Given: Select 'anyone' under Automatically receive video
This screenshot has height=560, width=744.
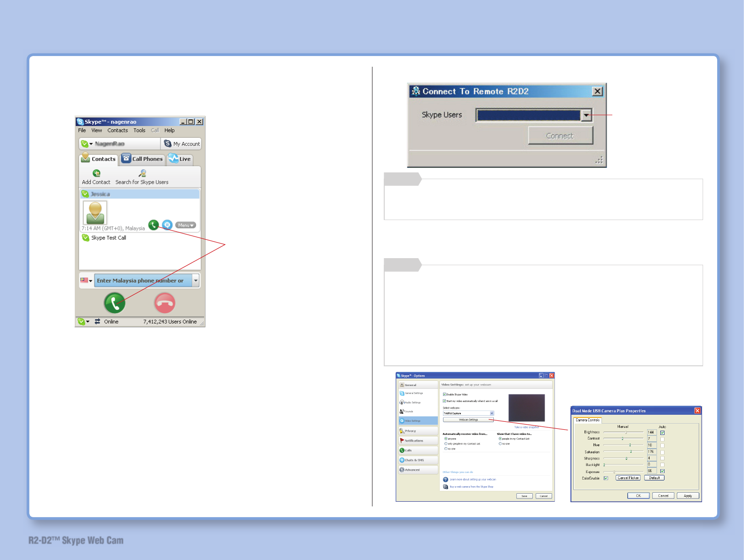Looking at the screenshot, I should tap(446, 439).
